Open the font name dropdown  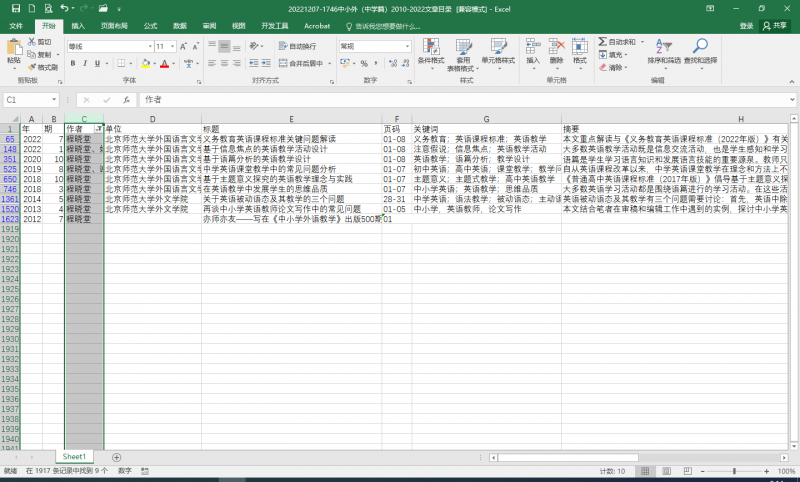(150, 46)
